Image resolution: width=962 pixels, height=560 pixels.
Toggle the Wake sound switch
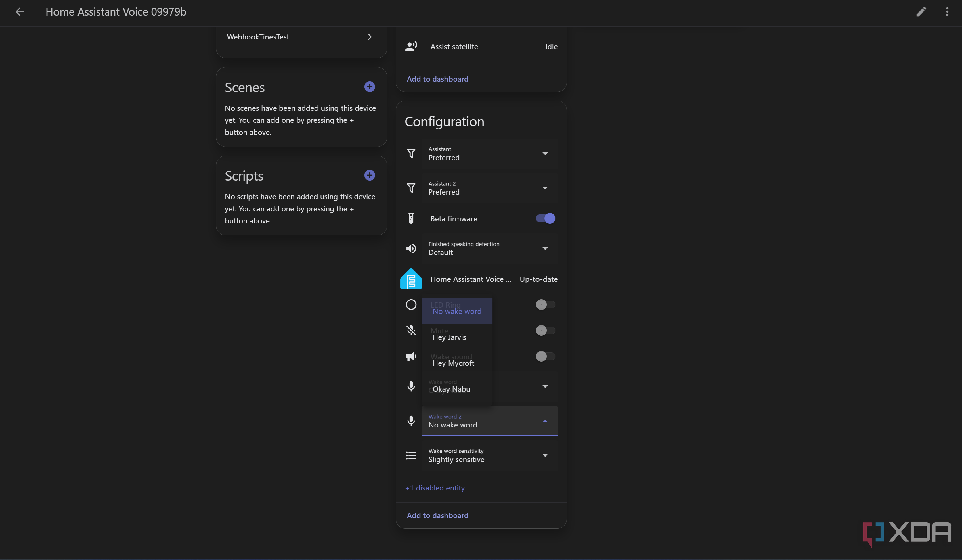point(545,357)
